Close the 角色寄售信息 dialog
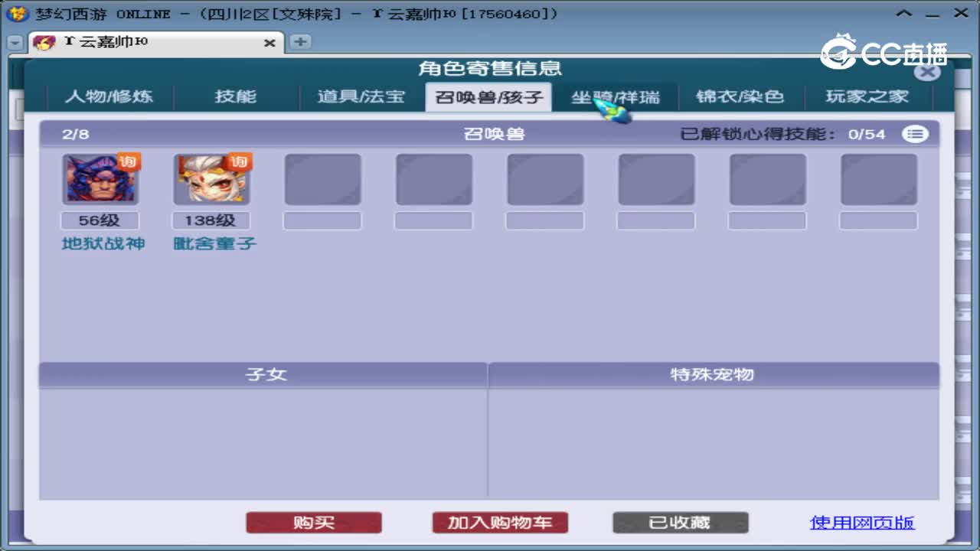Screen dimensions: 980x551 coord(927,72)
